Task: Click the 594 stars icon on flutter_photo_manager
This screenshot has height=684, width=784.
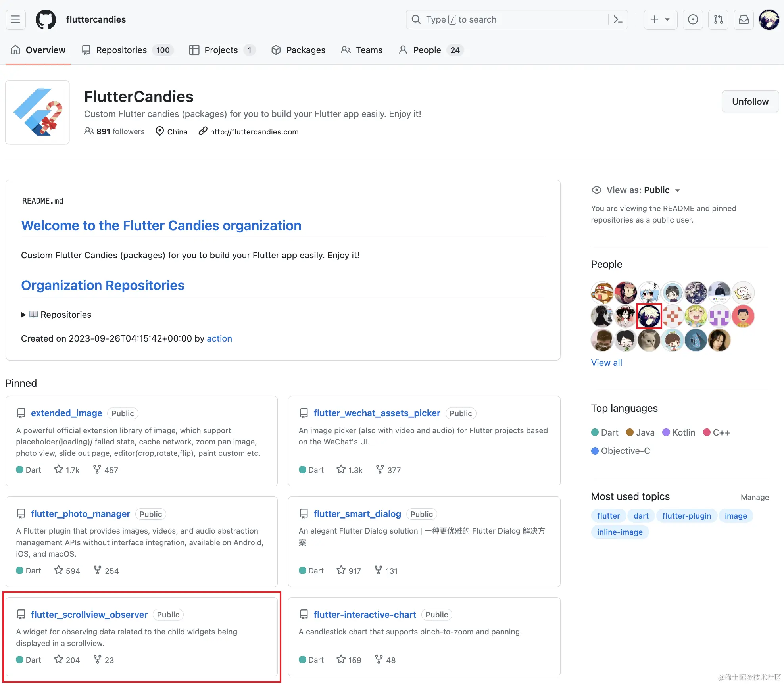Action: pyautogui.click(x=59, y=570)
